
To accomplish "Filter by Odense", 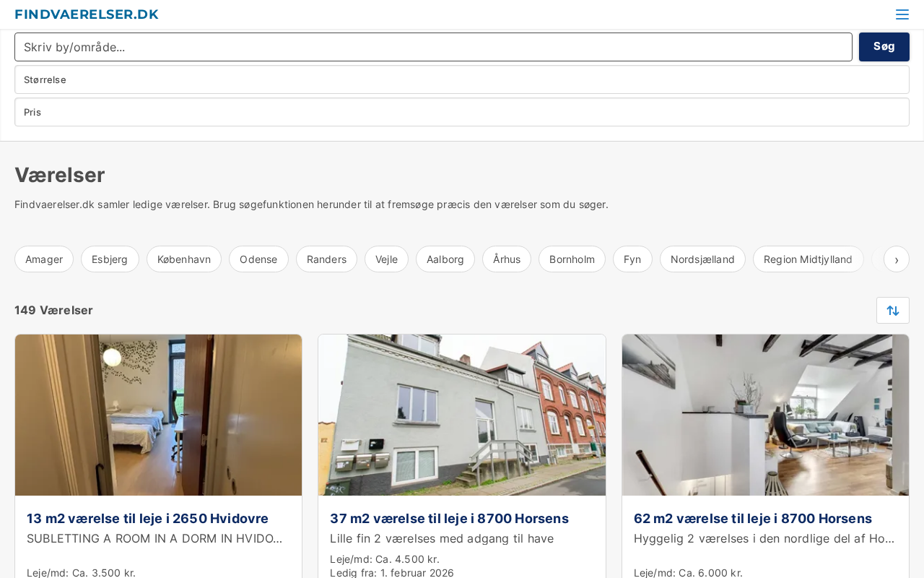I will pos(258,259).
